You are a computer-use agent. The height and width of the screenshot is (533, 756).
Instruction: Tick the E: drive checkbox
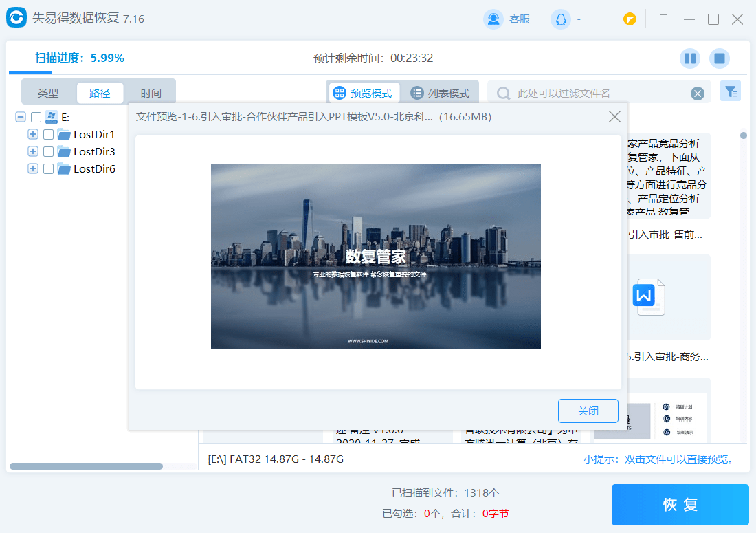(36, 117)
